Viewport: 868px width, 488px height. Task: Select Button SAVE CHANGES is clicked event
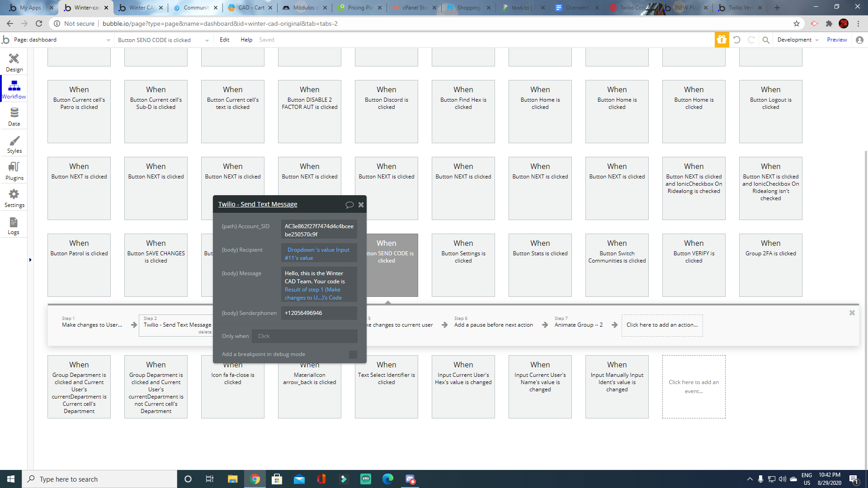click(156, 265)
